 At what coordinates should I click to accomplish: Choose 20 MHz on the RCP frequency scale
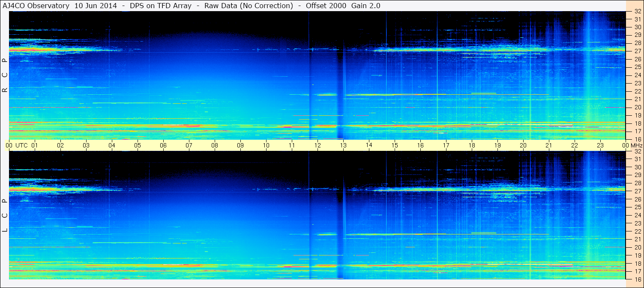[638, 107]
